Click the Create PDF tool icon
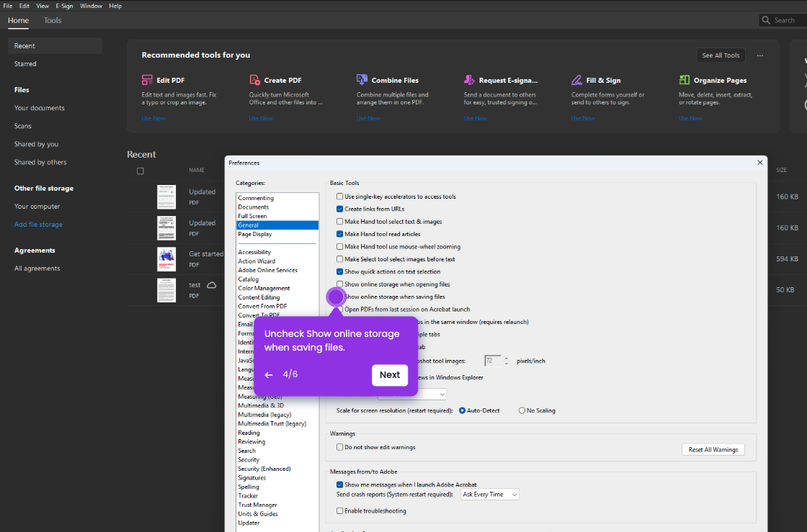This screenshot has height=532, width=807. pos(255,80)
